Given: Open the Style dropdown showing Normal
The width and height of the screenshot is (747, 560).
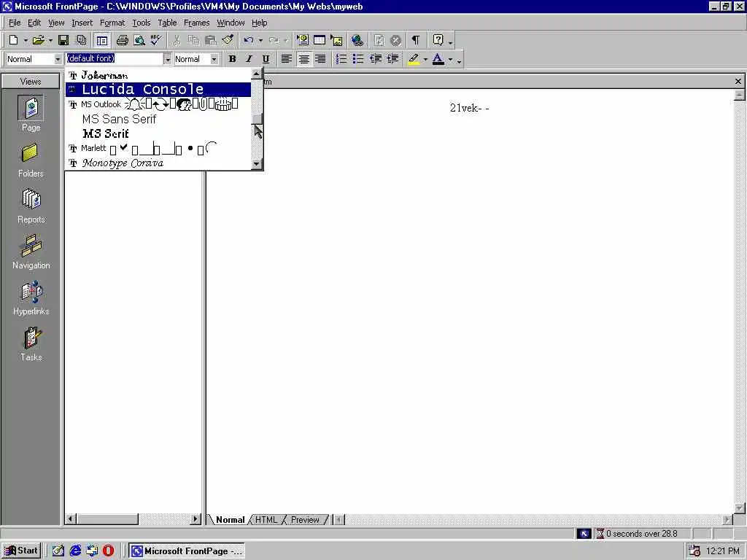Looking at the screenshot, I should coord(58,59).
